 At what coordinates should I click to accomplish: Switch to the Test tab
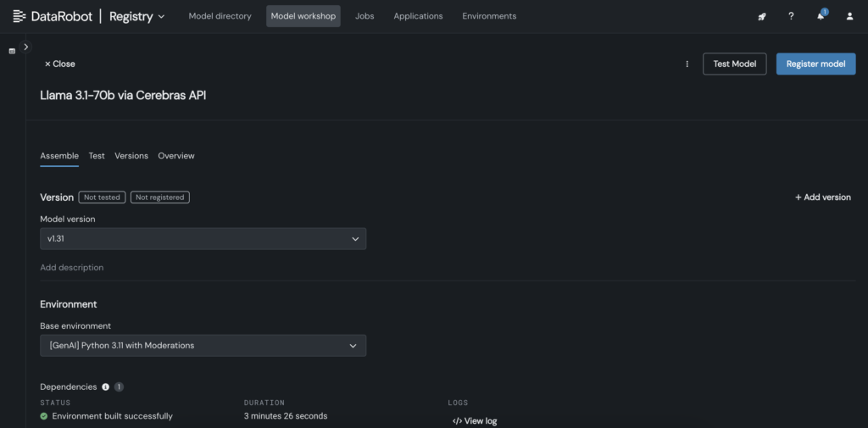[x=97, y=156]
